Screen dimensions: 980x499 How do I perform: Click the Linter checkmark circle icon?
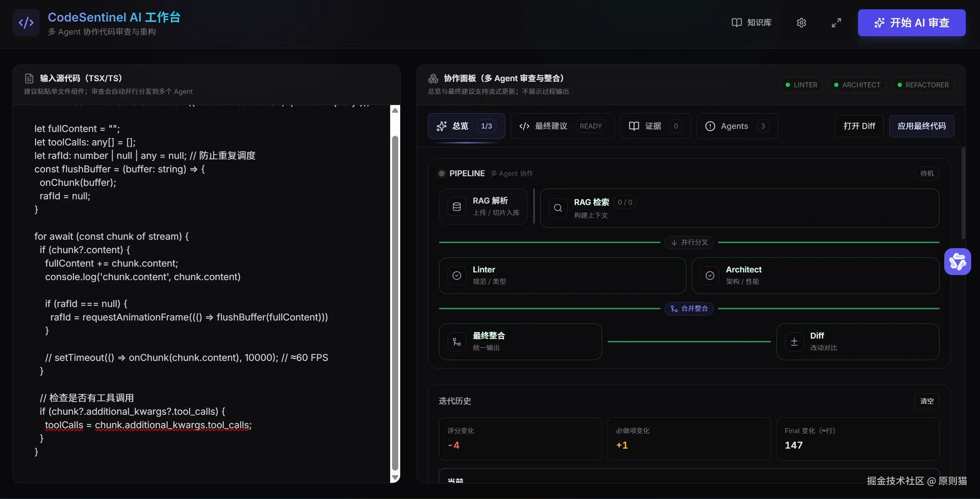pos(457,275)
